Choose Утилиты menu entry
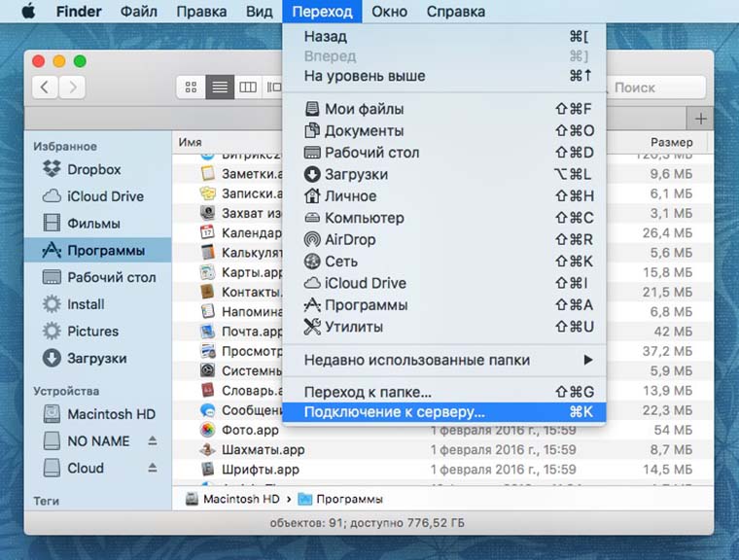The image size is (739, 560). click(x=444, y=327)
